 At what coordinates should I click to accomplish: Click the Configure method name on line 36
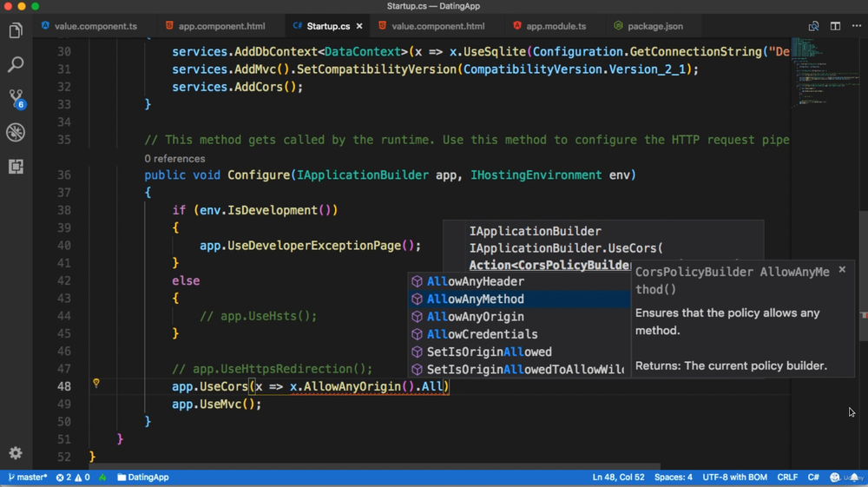click(x=259, y=174)
